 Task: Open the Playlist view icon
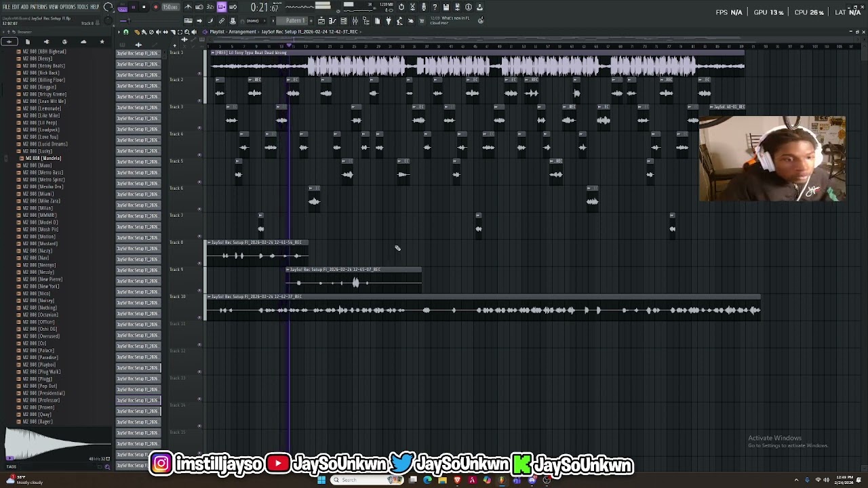[x=321, y=21]
